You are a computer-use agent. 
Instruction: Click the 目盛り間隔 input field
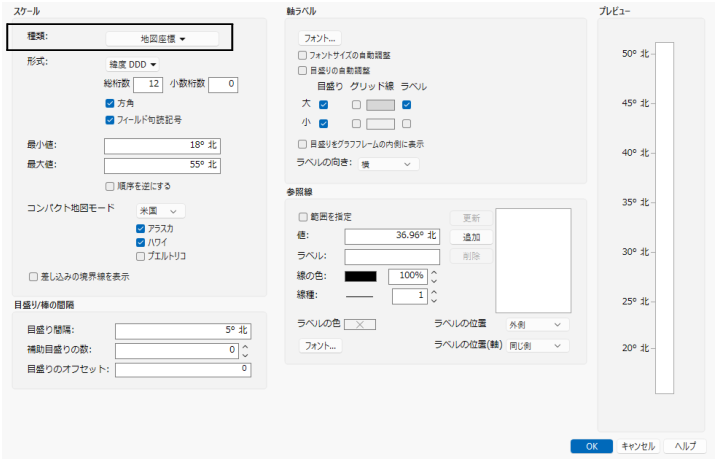click(183, 331)
